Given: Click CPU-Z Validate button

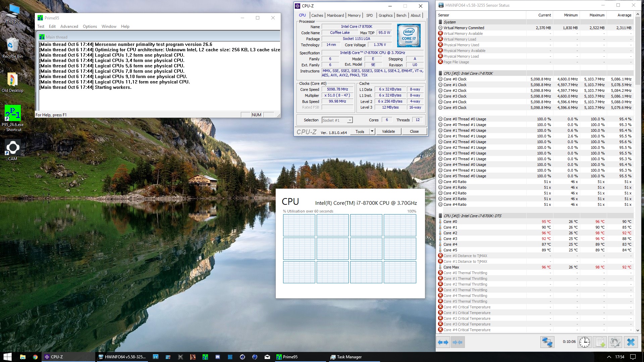Looking at the screenshot, I should point(388,131).
